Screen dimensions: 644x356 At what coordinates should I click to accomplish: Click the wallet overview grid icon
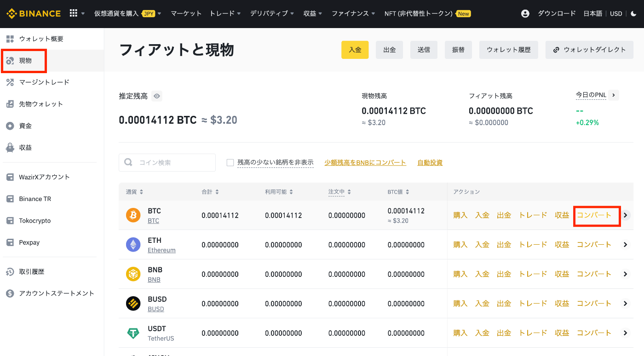click(10, 39)
